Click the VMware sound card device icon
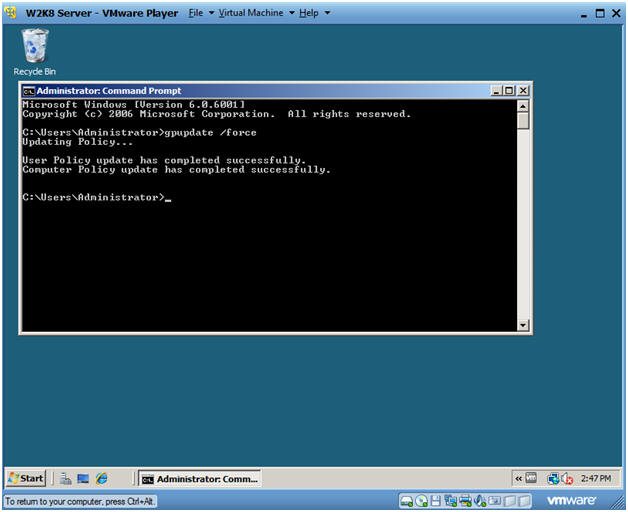 pos(480,501)
